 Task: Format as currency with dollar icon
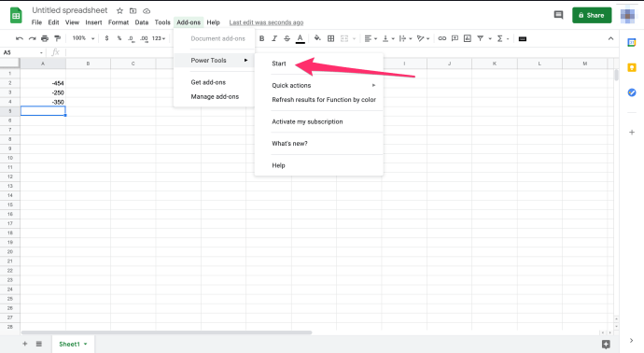[x=106, y=38]
